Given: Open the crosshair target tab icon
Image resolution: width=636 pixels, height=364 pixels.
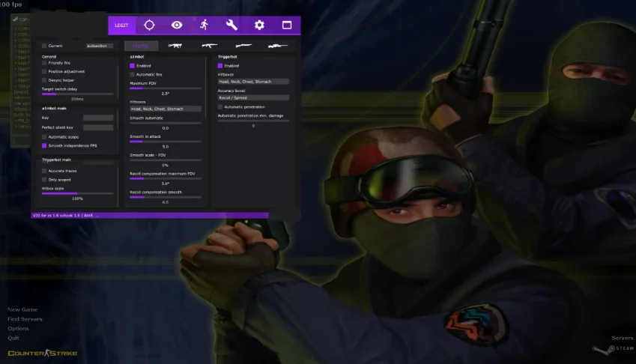Looking at the screenshot, I should (149, 25).
